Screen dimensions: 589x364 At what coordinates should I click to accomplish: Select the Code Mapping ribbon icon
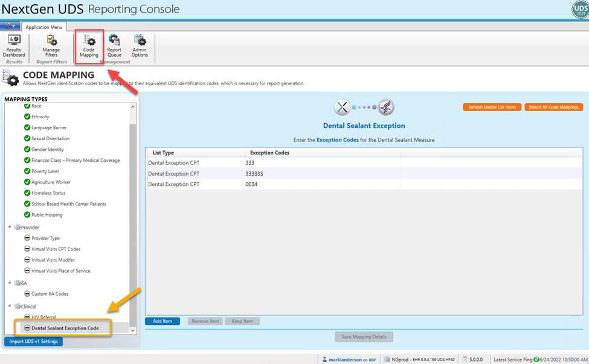[89, 45]
